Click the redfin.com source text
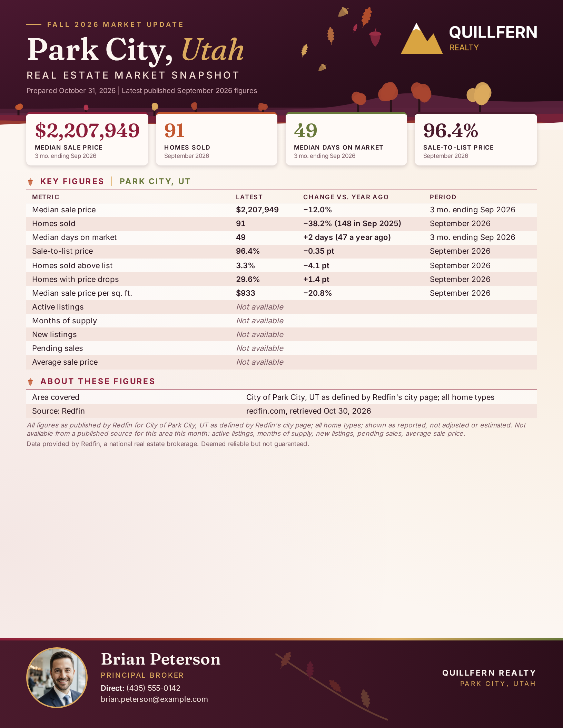 308,411
